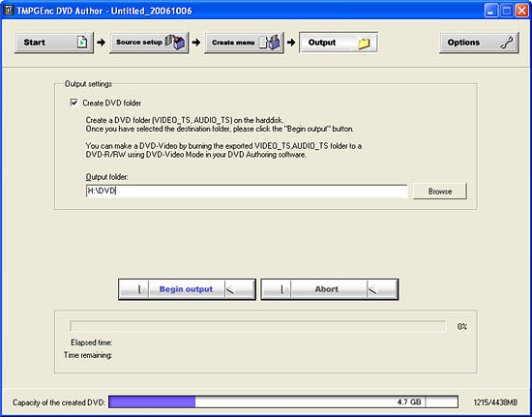The width and height of the screenshot is (532, 417).
Task: Click the film-and-box icon on Source setup
Action: [x=176, y=43]
